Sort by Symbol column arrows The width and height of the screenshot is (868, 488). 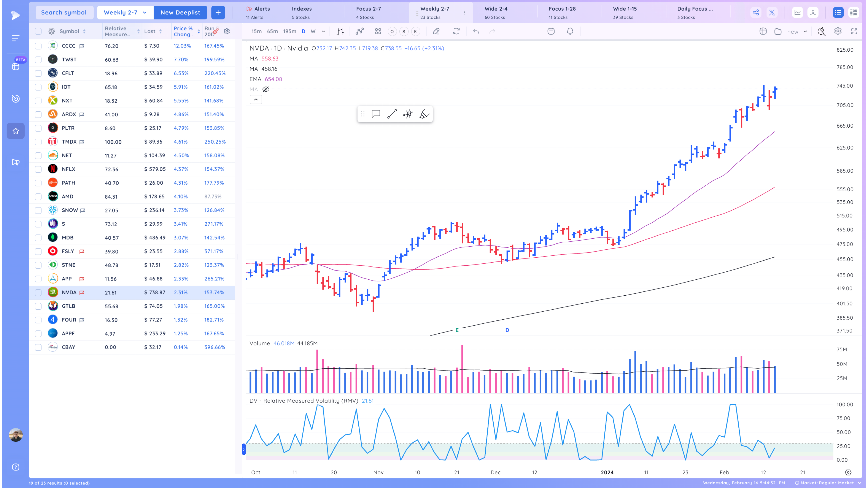(84, 31)
